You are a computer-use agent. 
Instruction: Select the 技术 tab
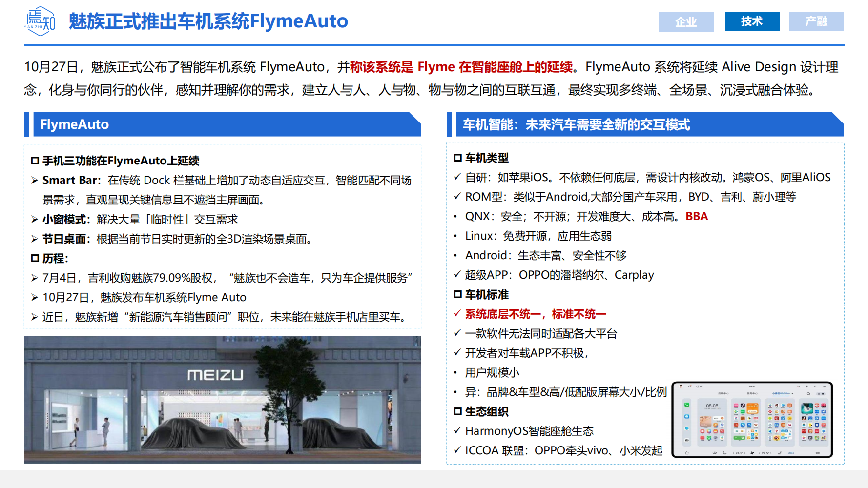point(752,21)
